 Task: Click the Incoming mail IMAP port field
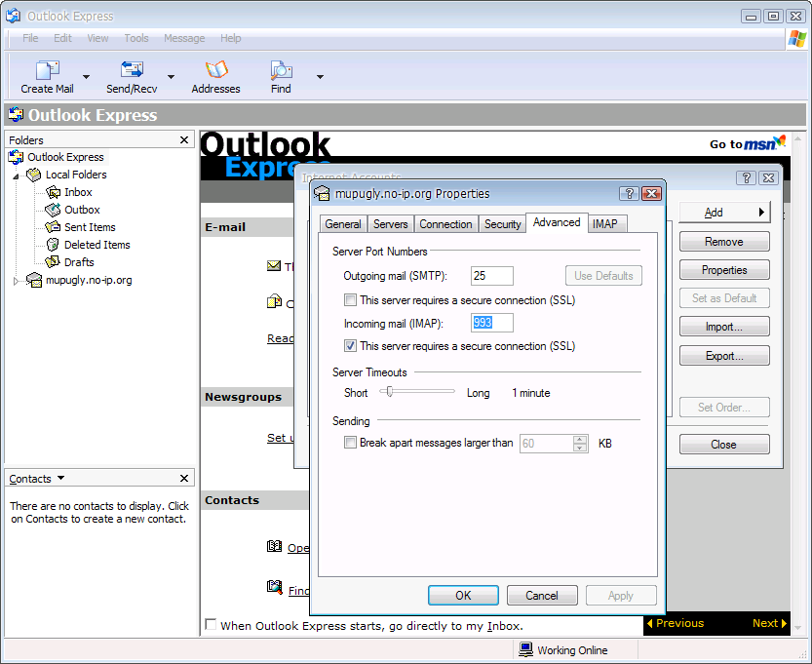coord(491,323)
